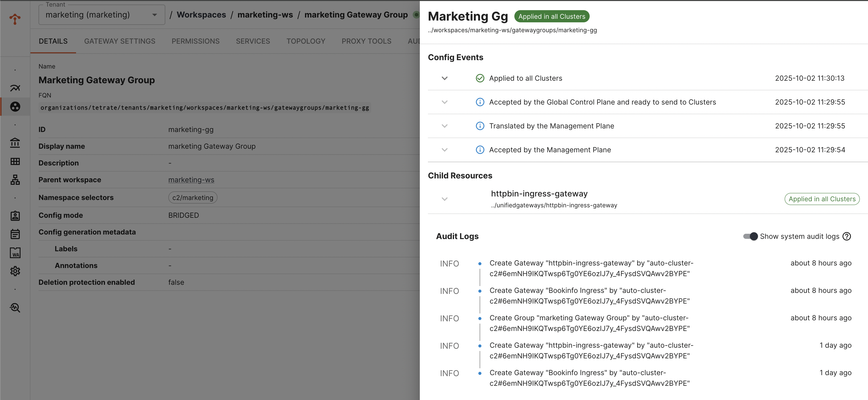Open the topology hierarchy icon in sidebar
Screen dimensions: 868x400
(15, 180)
